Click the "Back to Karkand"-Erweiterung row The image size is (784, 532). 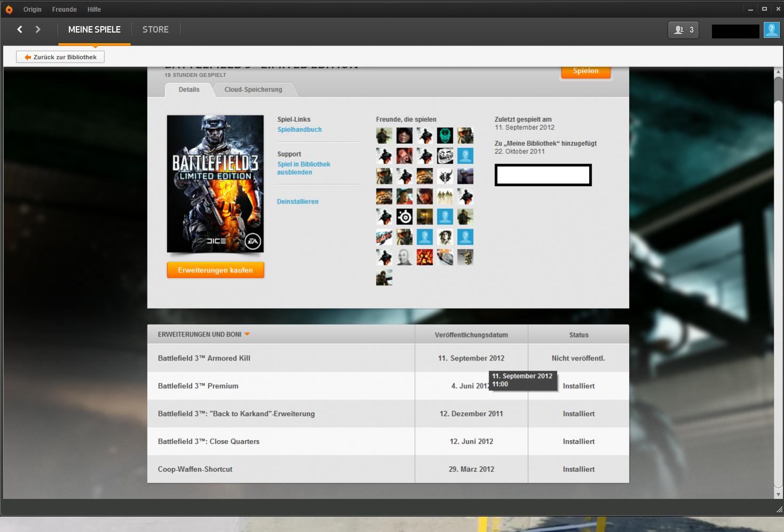point(388,414)
